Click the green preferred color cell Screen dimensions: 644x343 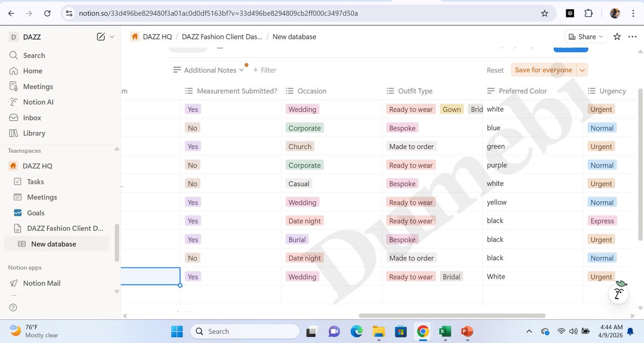point(533,146)
